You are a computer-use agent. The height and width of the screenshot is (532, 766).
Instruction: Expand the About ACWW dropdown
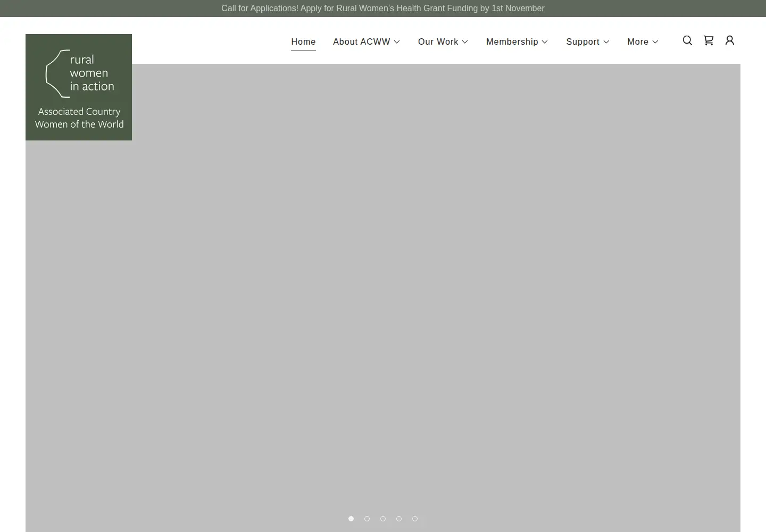pos(367,41)
